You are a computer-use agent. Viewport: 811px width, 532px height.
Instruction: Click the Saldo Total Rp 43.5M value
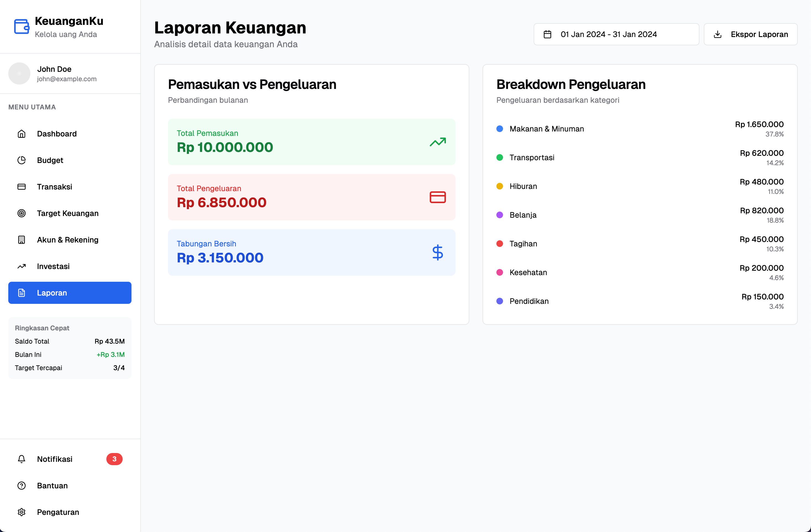(109, 341)
